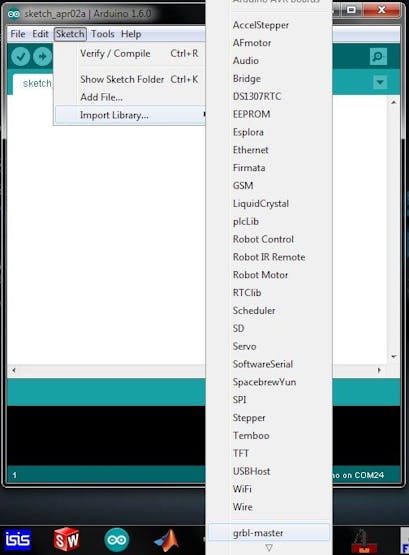The width and height of the screenshot is (409, 555).
Task: Click the Upload arrow toolbar button
Action: [42, 57]
